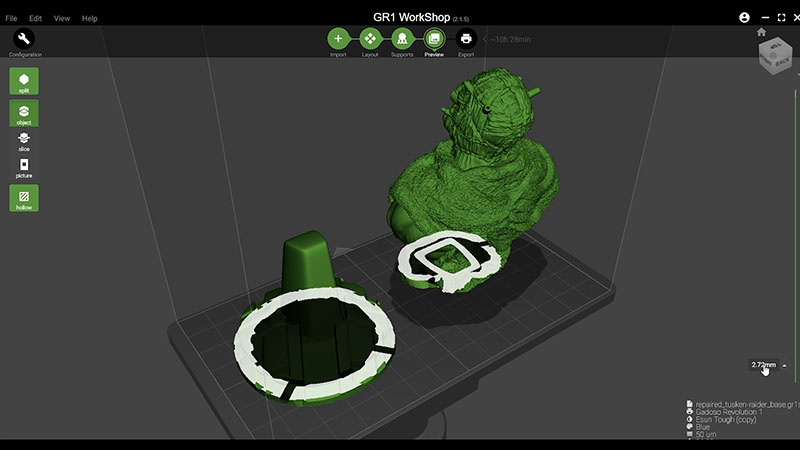Open the Help menu
Image resolution: width=800 pixels, height=450 pixels.
(x=90, y=18)
